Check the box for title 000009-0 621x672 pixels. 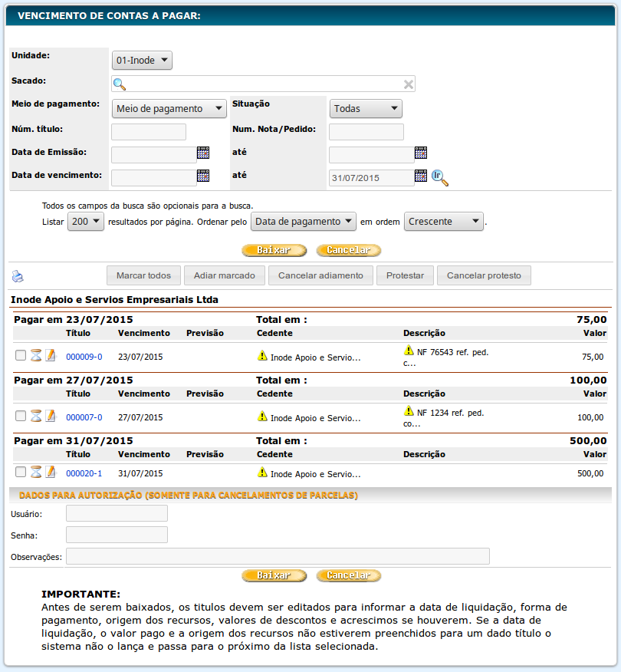[21, 355]
